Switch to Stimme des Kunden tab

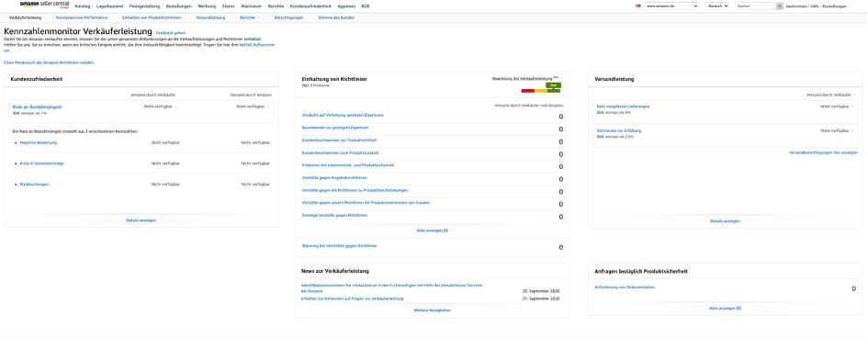(336, 17)
